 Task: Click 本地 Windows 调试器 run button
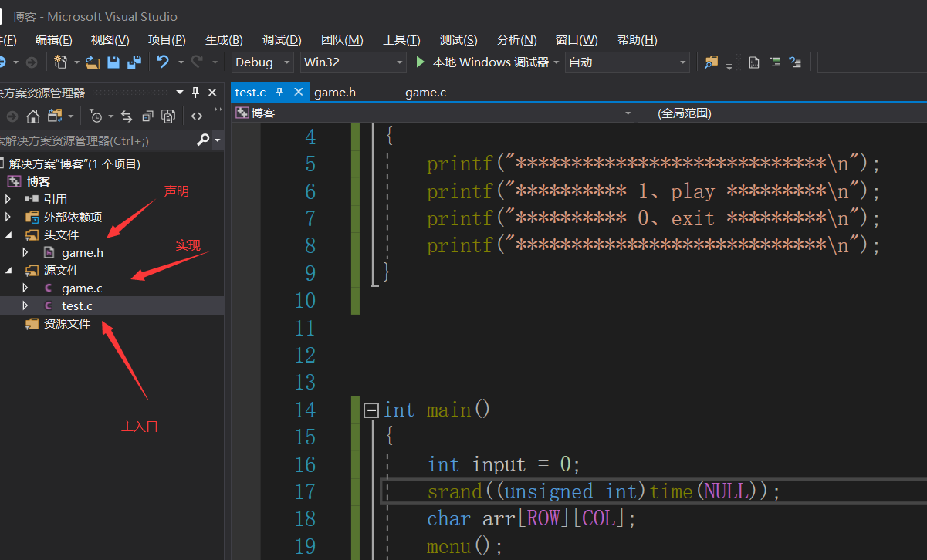(482, 62)
